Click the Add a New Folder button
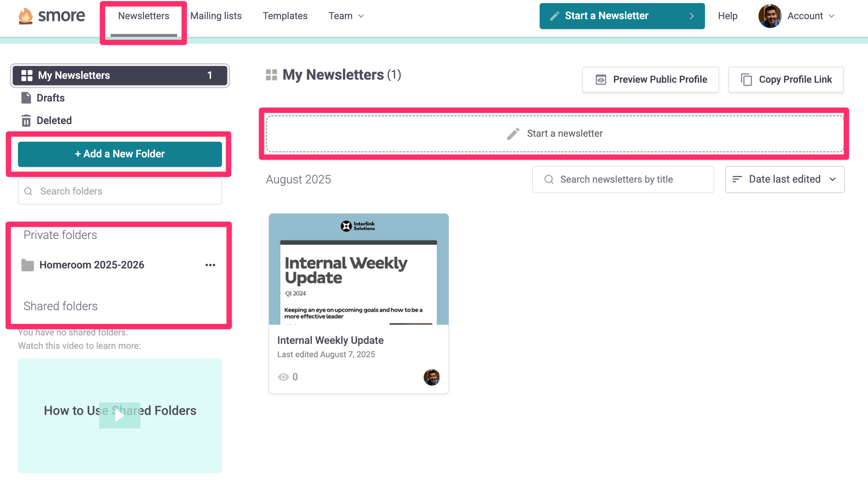 [120, 154]
